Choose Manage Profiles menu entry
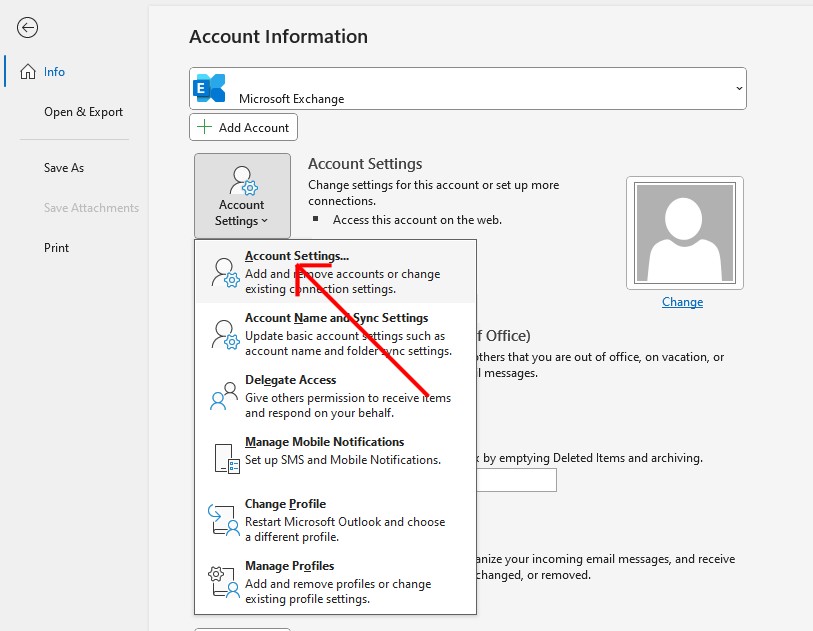This screenshot has width=813, height=631. [x=335, y=582]
